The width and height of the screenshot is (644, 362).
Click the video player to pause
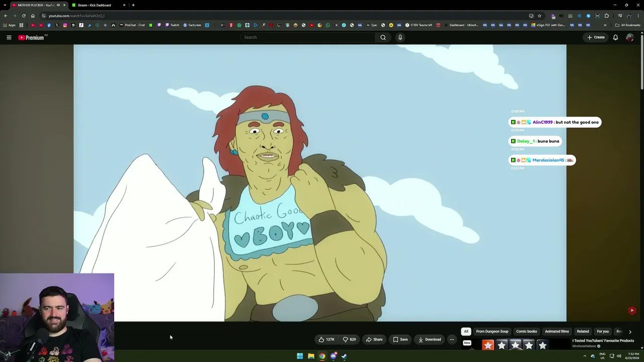point(320,183)
